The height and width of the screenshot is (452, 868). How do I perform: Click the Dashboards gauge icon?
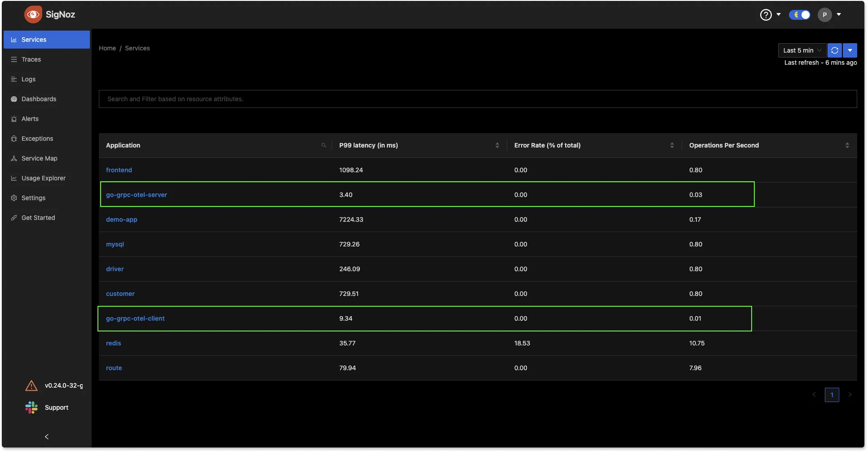pyautogui.click(x=14, y=99)
